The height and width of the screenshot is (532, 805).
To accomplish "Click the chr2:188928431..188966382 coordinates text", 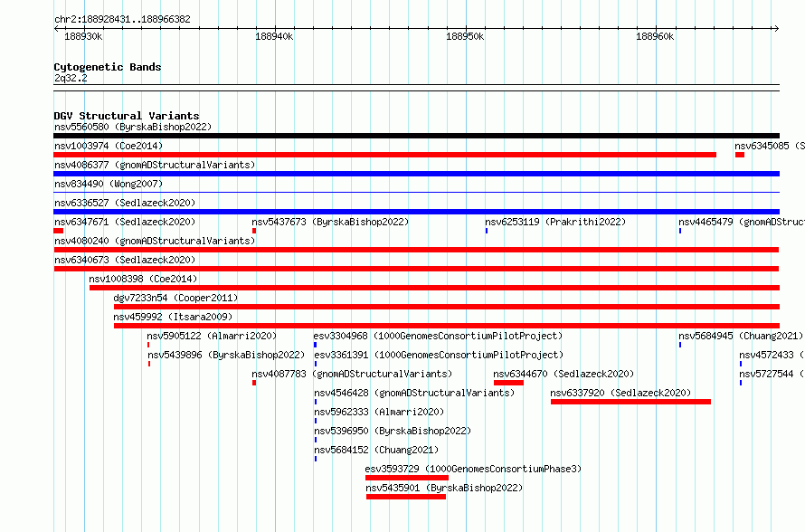I will (x=122, y=19).
